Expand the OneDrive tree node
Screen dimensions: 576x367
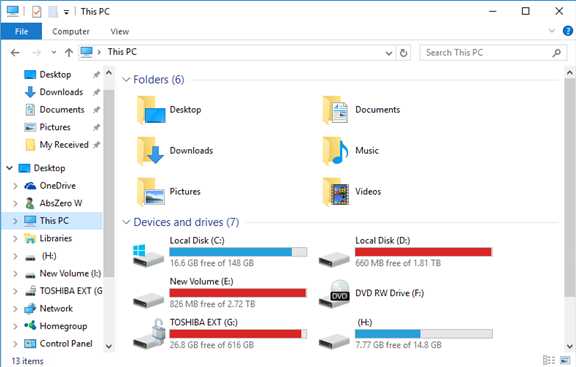[15, 186]
